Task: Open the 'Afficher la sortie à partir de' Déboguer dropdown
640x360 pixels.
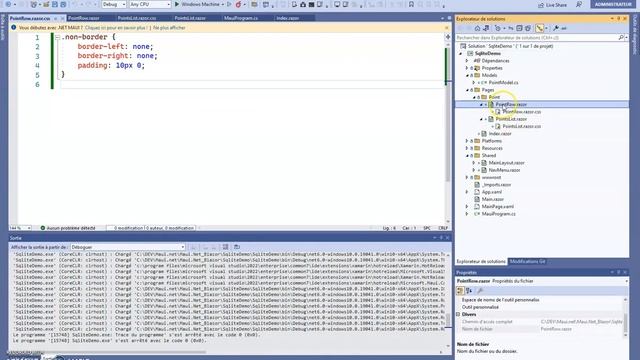Action: point(128,247)
